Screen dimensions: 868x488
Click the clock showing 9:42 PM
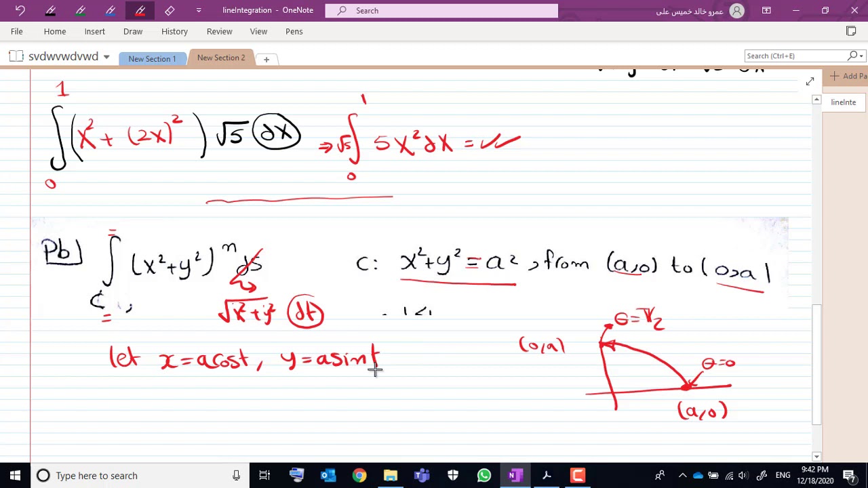(814, 475)
